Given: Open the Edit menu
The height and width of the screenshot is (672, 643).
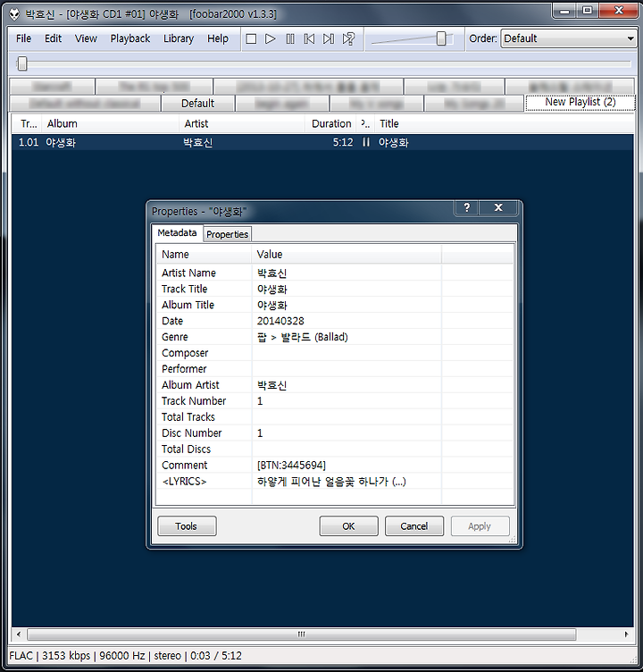Looking at the screenshot, I should (x=53, y=38).
